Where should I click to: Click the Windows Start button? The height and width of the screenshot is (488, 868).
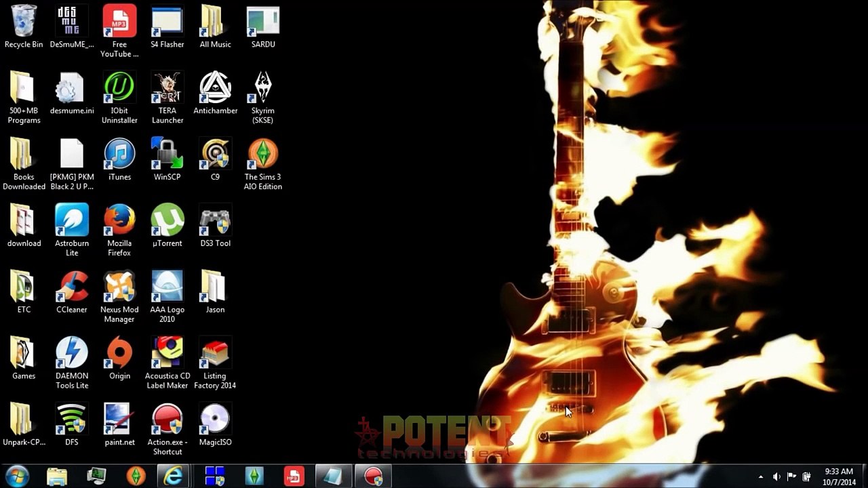point(17,476)
